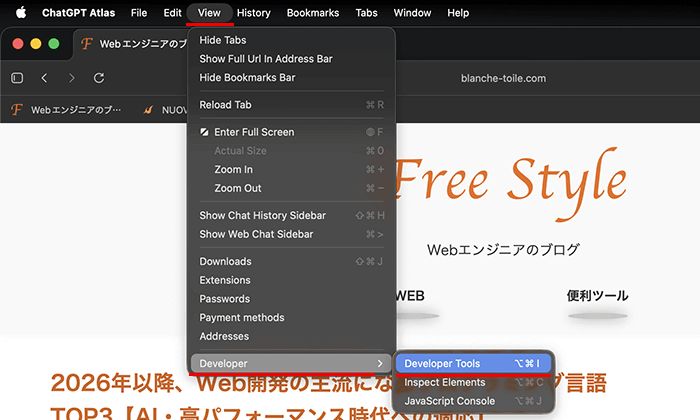Toggle Show Full Url In Address Bar
Viewport: 700px width, 420px height.
pyautogui.click(x=292, y=59)
